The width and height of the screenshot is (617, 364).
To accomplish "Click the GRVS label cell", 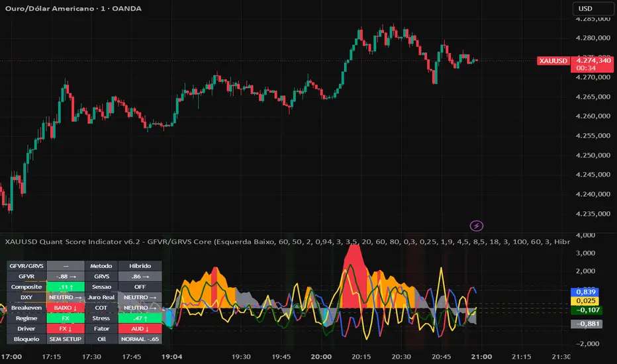I will pyautogui.click(x=101, y=277).
